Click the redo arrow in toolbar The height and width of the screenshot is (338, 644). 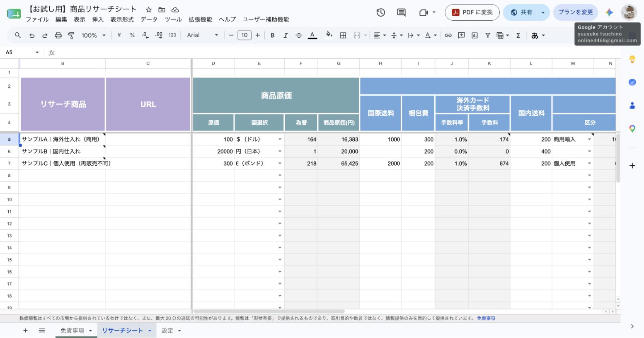pos(45,36)
